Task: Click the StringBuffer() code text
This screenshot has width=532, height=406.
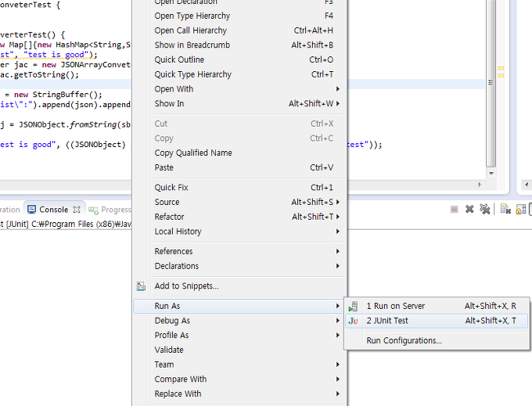Action: click(x=66, y=95)
